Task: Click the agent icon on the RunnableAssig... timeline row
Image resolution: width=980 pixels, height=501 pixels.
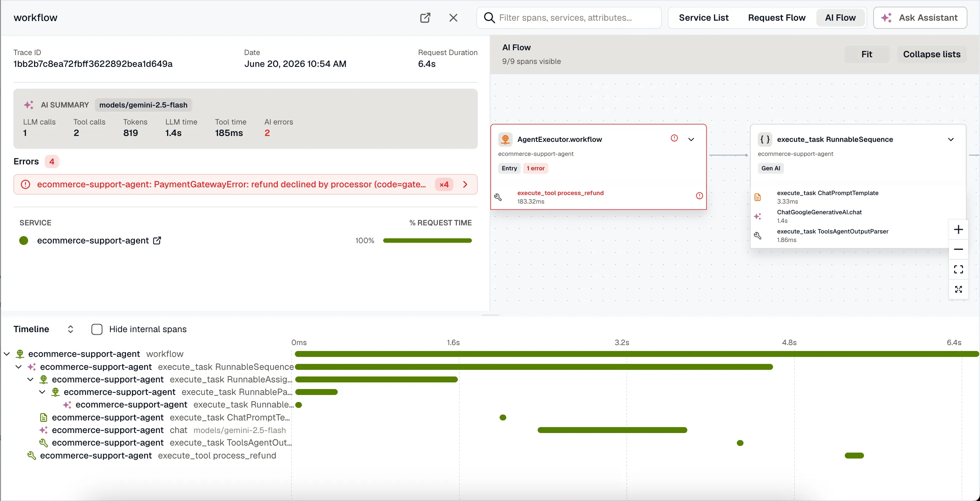Action: click(43, 379)
